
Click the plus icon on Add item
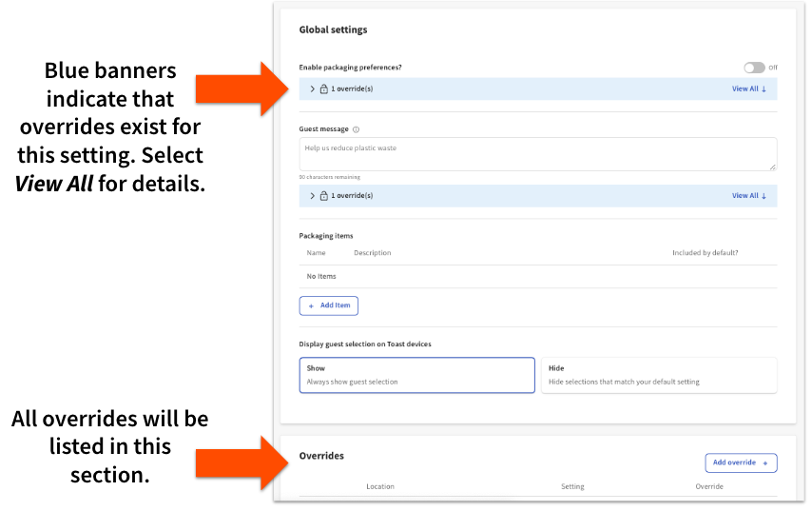click(311, 305)
